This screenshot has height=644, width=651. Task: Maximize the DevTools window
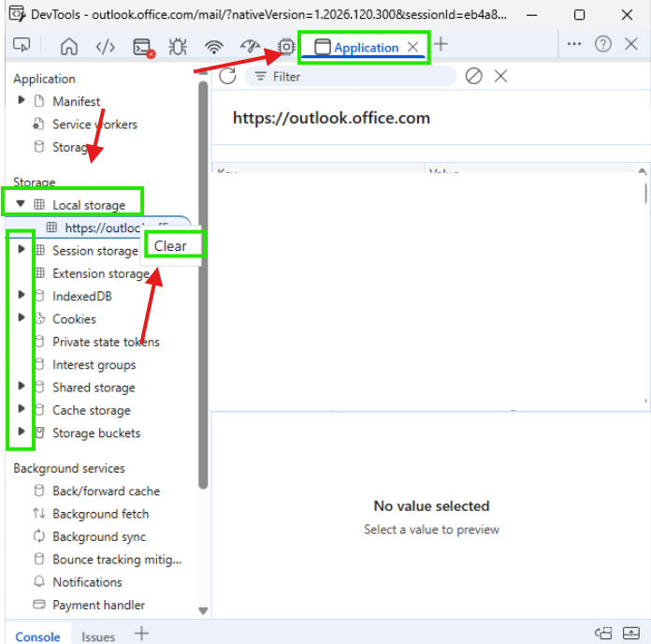tap(579, 15)
